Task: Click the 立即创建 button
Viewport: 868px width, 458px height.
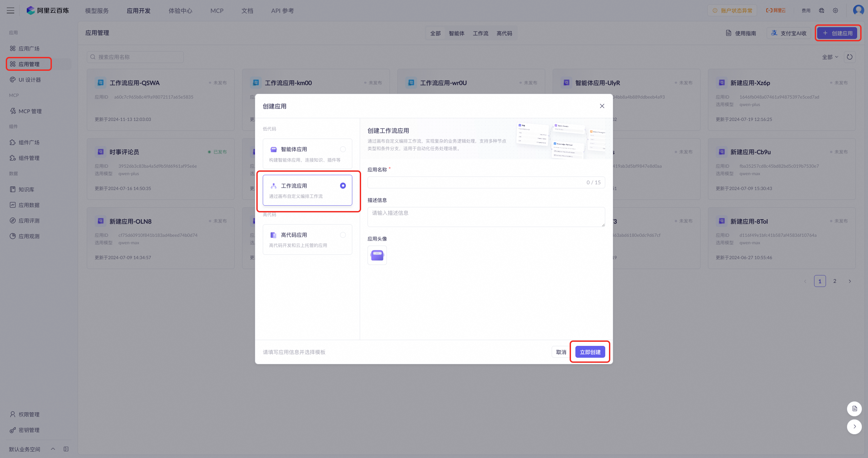Action: pos(590,352)
